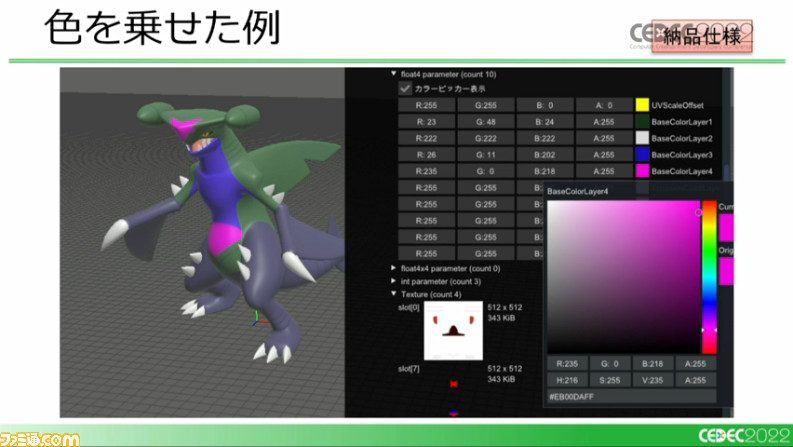
Task: Click the saturation-value gradient square
Action: coord(624,277)
